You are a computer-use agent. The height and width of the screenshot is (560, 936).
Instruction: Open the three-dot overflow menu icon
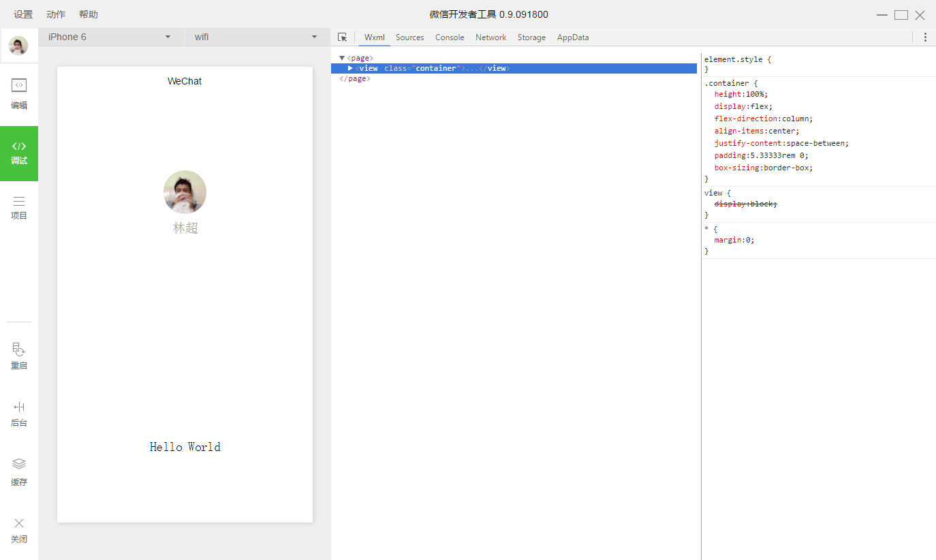click(925, 37)
